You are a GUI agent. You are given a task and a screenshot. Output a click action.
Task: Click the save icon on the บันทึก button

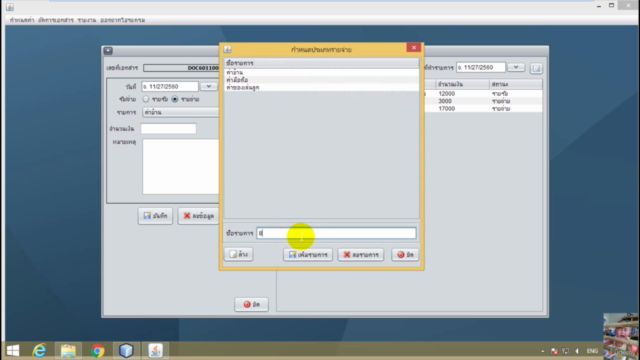147,216
